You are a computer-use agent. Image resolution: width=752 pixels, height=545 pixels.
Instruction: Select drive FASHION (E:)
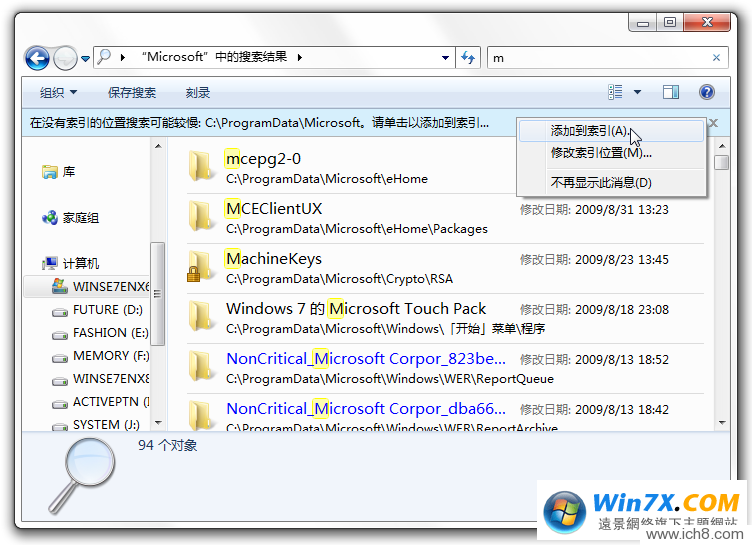tap(111, 333)
